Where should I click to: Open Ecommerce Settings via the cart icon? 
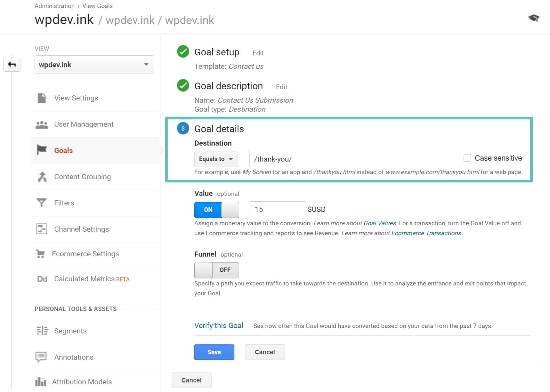(x=41, y=253)
